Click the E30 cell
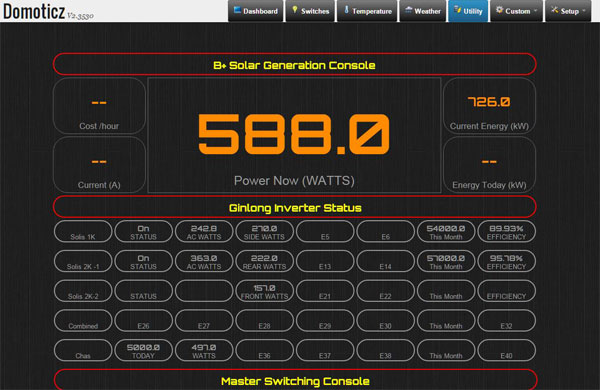Viewport: 600px width, 390px height. click(385, 321)
